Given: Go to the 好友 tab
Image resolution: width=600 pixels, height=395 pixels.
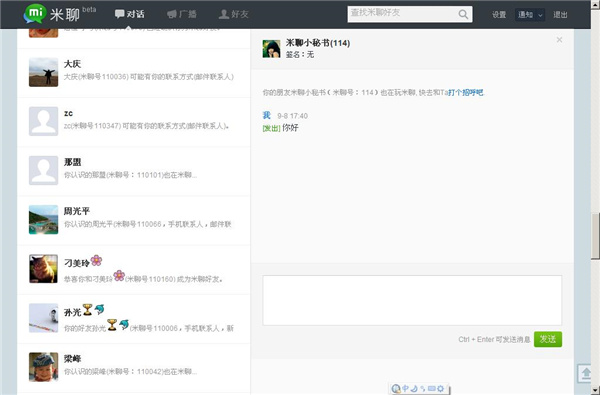Looking at the screenshot, I should coord(233,14).
